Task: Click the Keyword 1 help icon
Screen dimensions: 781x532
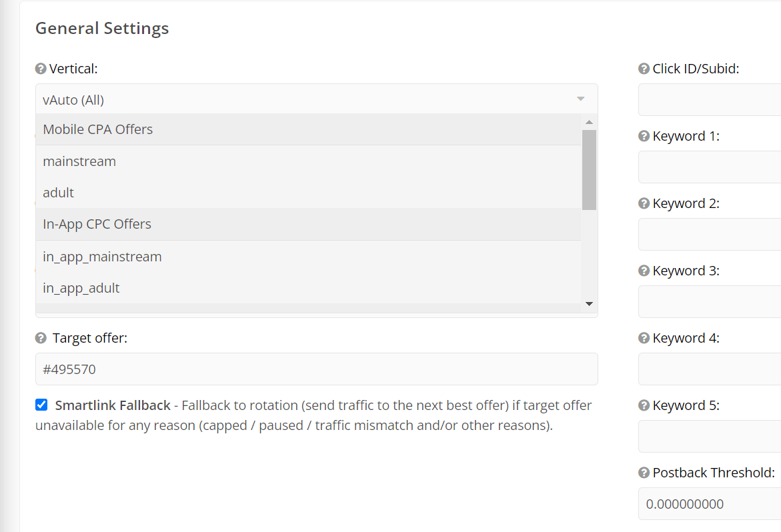Action: 644,136
